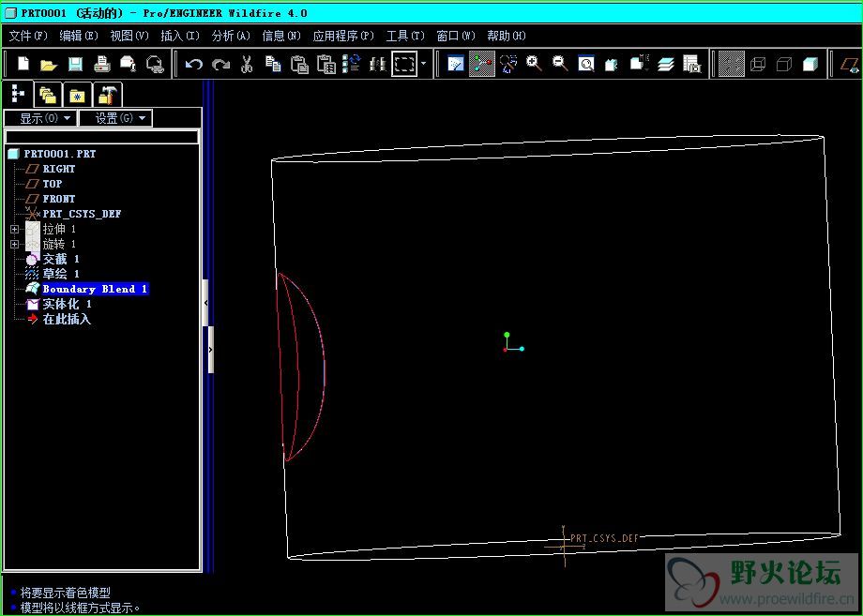
Task: Open the 应用程序(P) menu
Action: point(343,36)
